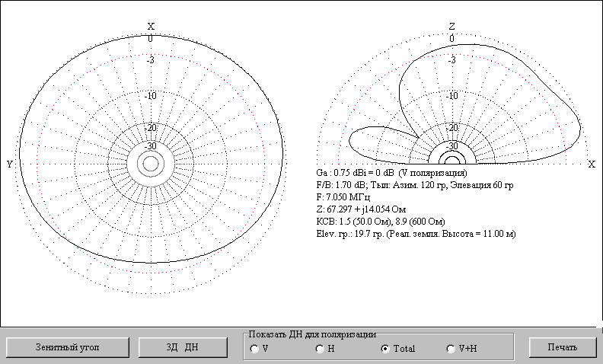The width and height of the screenshot is (603, 364).
Task: Click the Показать ДН для поляризации label
Action: 312,334
